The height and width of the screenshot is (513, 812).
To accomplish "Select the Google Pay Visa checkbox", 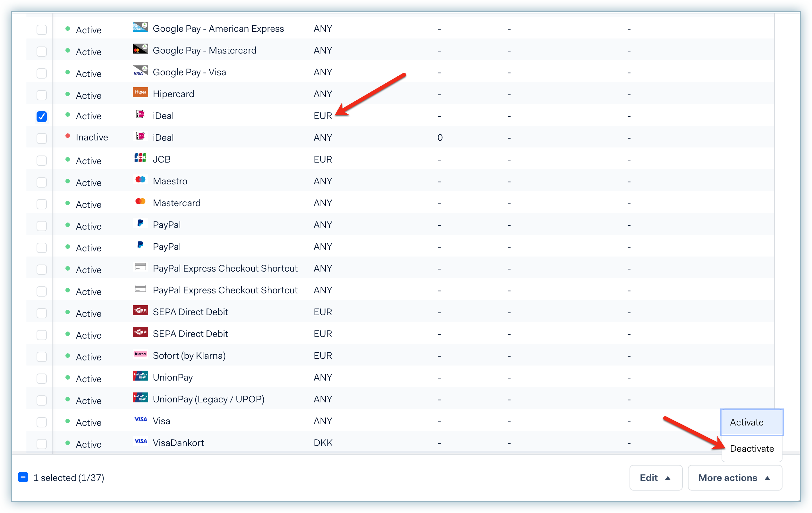I will pyautogui.click(x=41, y=73).
